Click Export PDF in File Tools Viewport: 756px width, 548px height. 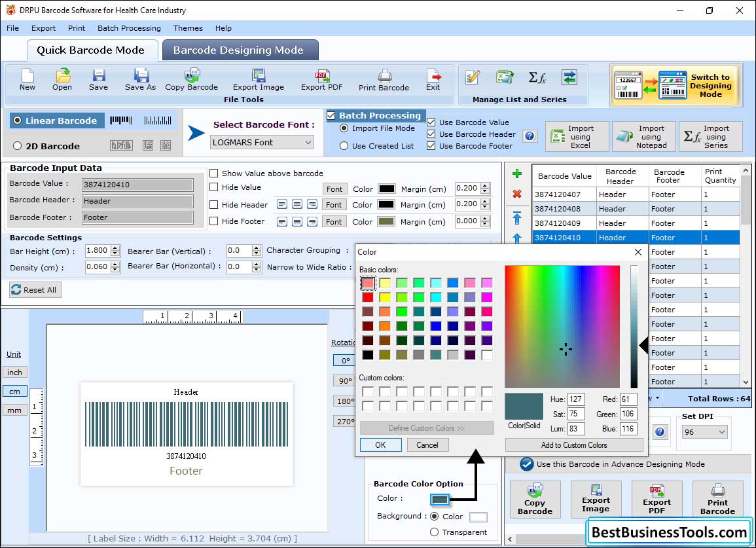click(321, 80)
